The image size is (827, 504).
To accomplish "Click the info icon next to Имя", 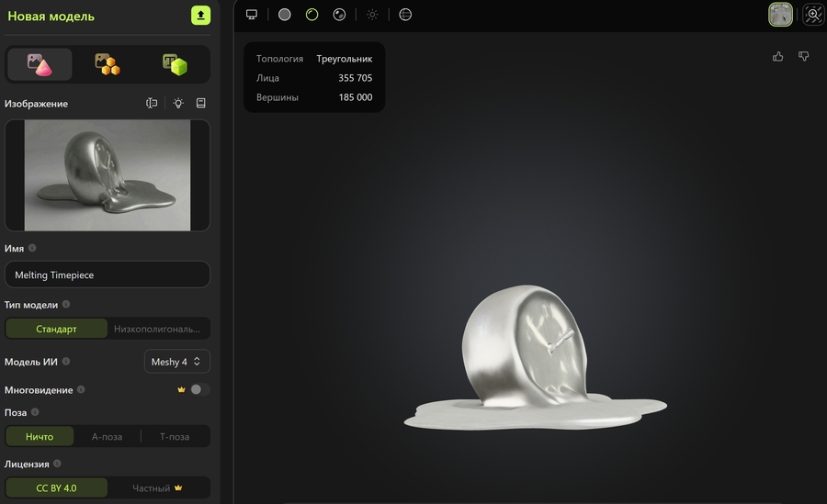I will point(32,248).
